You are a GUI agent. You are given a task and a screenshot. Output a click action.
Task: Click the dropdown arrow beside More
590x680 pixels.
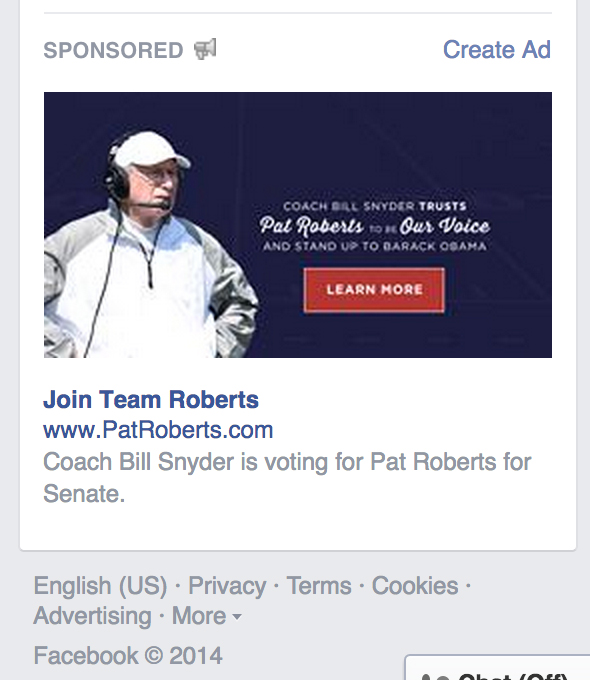point(236,617)
